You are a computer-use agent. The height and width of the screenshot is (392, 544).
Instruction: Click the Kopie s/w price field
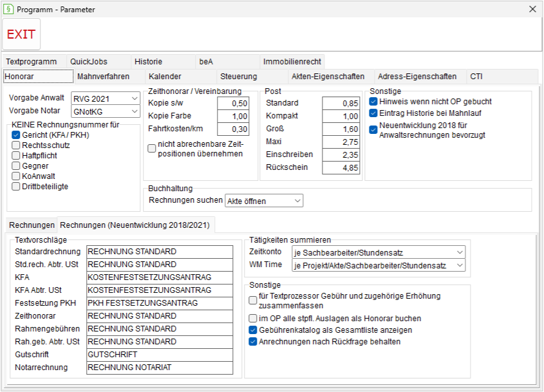coord(233,104)
